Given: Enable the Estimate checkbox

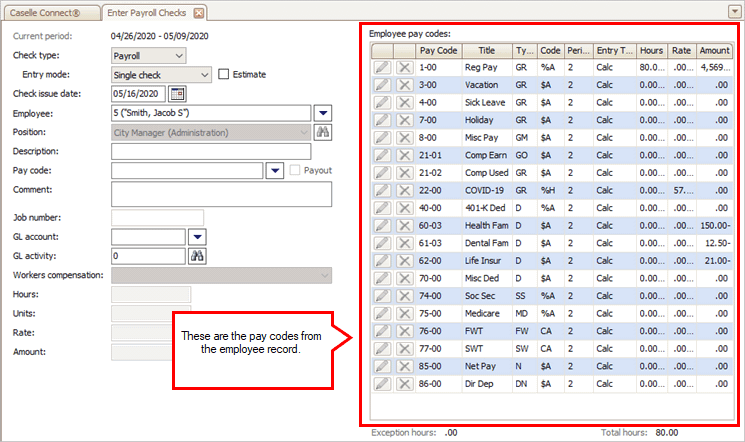Looking at the screenshot, I should tap(224, 74).
